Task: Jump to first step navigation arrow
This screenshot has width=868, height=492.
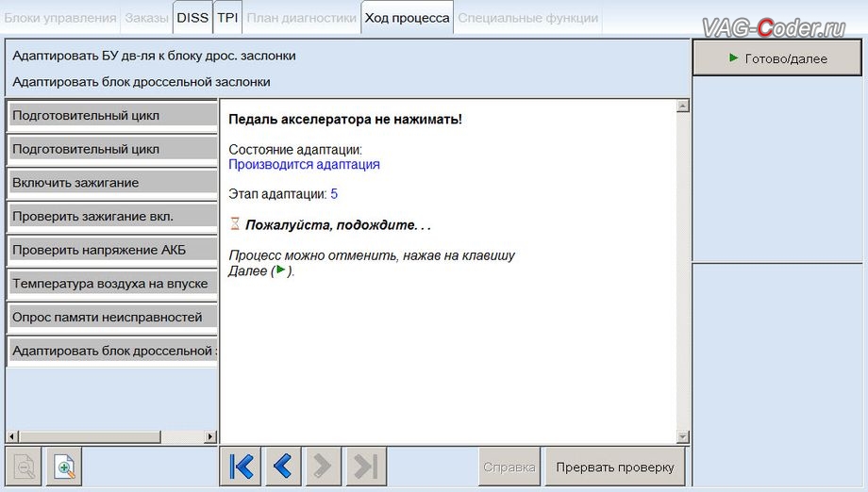Action: pos(241,467)
